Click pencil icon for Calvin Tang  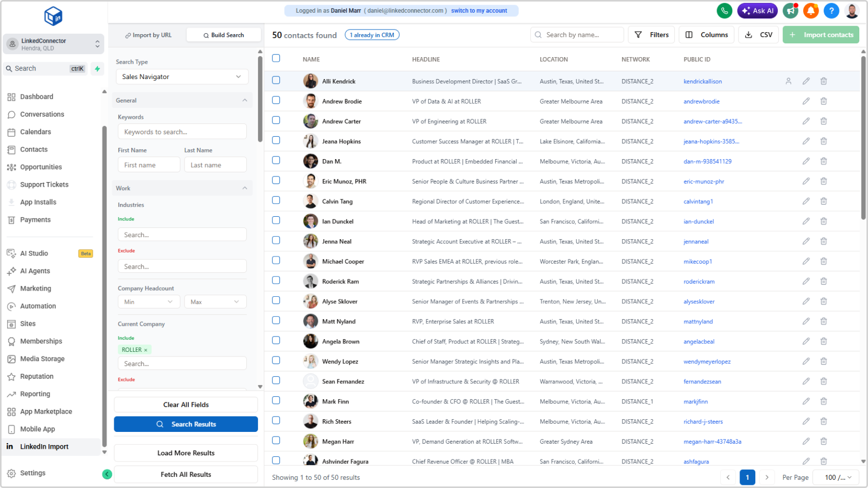pyautogui.click(x=806, y=201)
